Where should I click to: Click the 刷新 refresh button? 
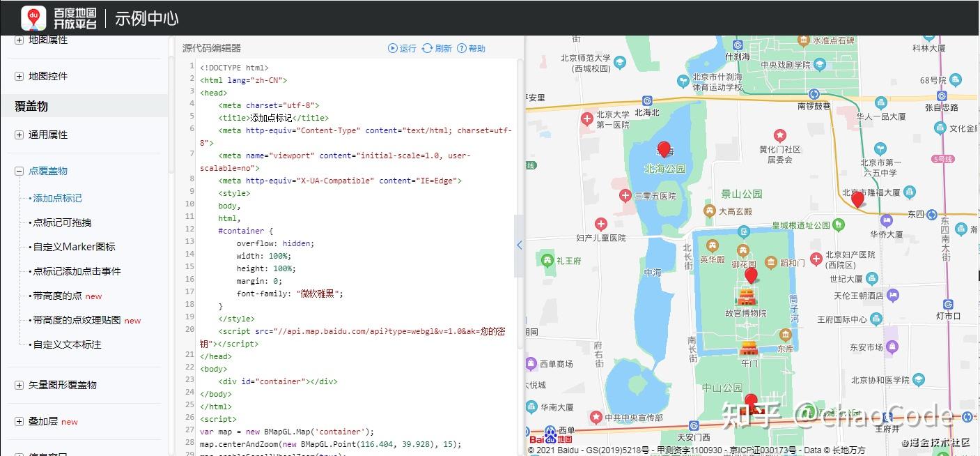(437, 48)
